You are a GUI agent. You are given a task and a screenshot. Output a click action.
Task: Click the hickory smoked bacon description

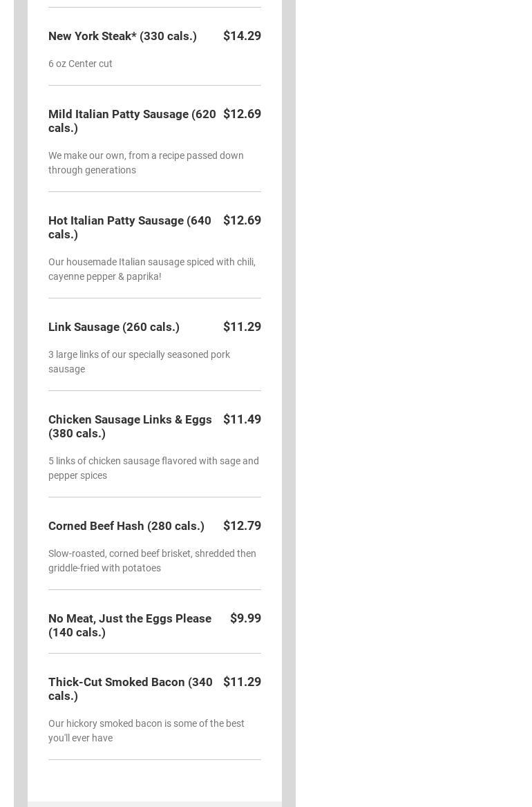click(146, 730)
